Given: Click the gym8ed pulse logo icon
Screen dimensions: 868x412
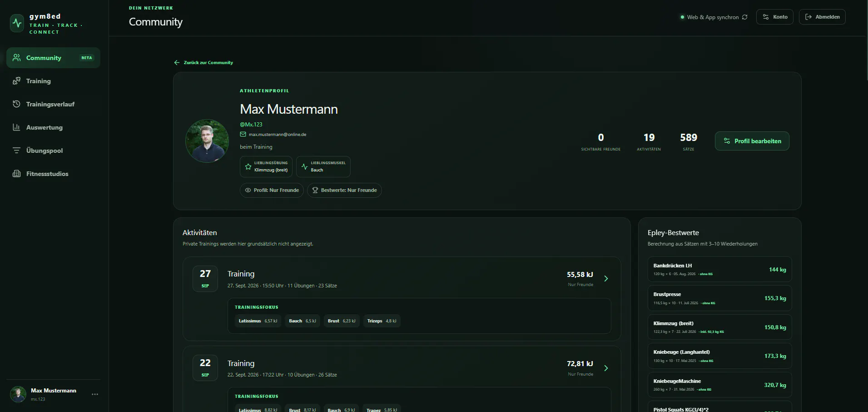Looking at the screenshot, I should [17, 23].
